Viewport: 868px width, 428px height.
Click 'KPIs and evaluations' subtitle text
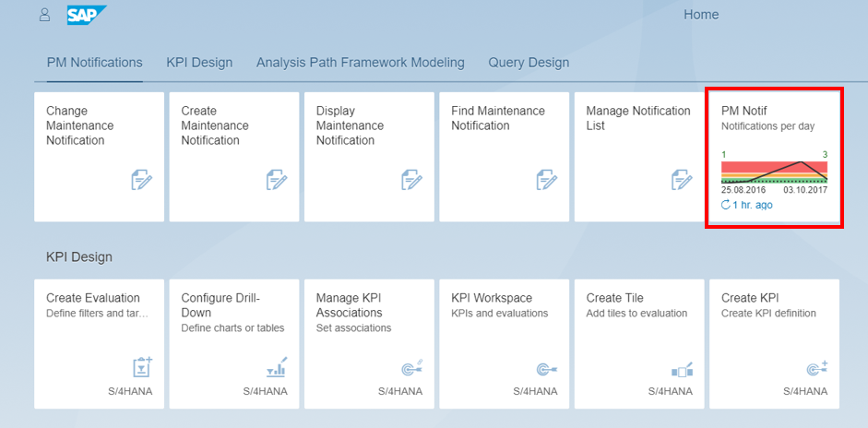click(x=499, y=314)
